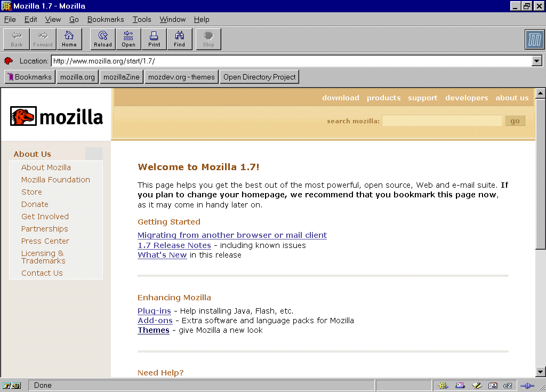Open the Help menu

coord(202,20)
